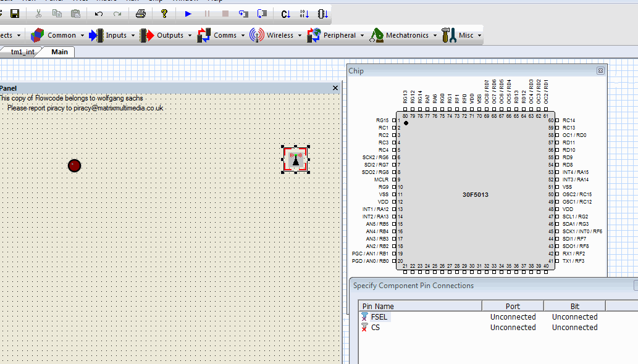Click the Copy icon in toolbar
This screenshot has height=364, width=638.
point(57,14)
